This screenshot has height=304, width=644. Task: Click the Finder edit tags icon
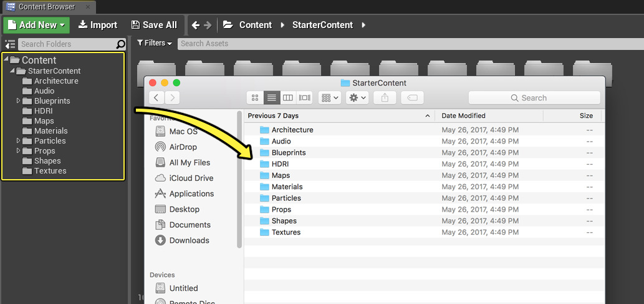pyautogui.click(x=412, y=98)
